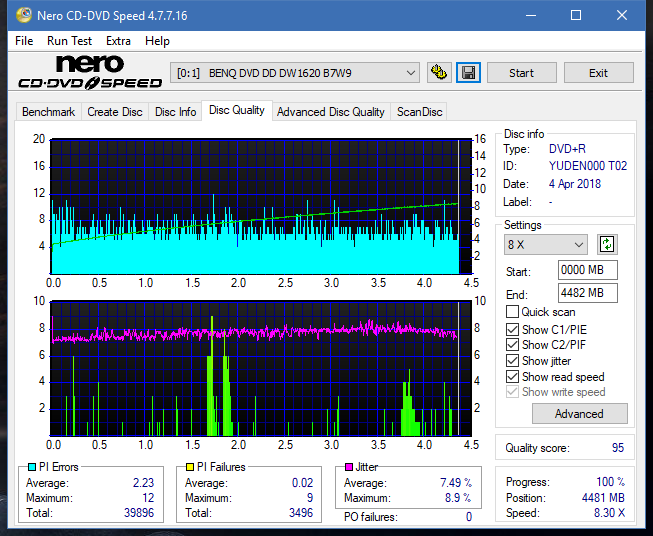Open the Extra menu
The height and width of the screenshot is (536, 653).
(118, 41)
